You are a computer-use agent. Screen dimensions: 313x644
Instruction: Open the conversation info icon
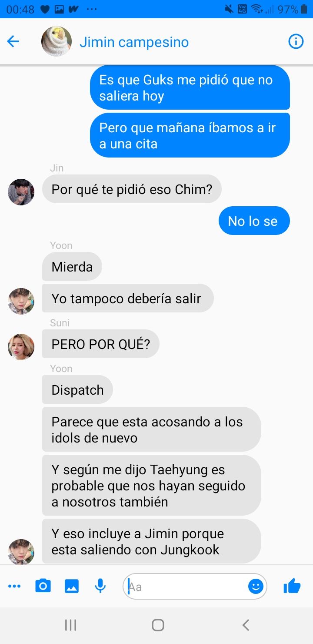pyautogui.click(x=296, y=42)
